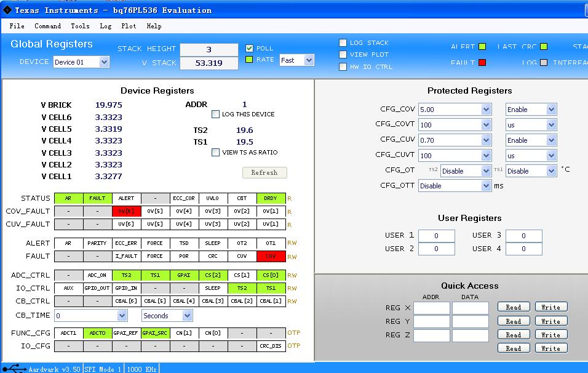Open the Log menu
This screenshot has width=588, height=373.
[106, 26]
